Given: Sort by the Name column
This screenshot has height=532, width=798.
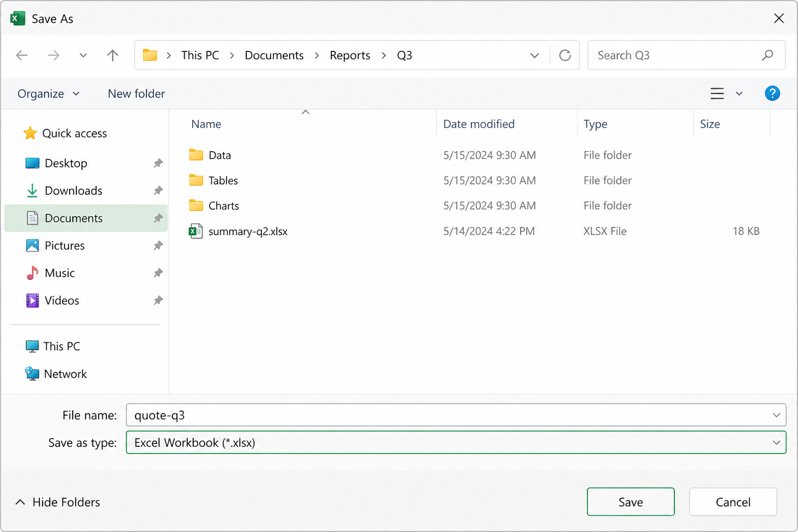Looking at the screenshot, I should pyautogui.click(x=206, y=124).
